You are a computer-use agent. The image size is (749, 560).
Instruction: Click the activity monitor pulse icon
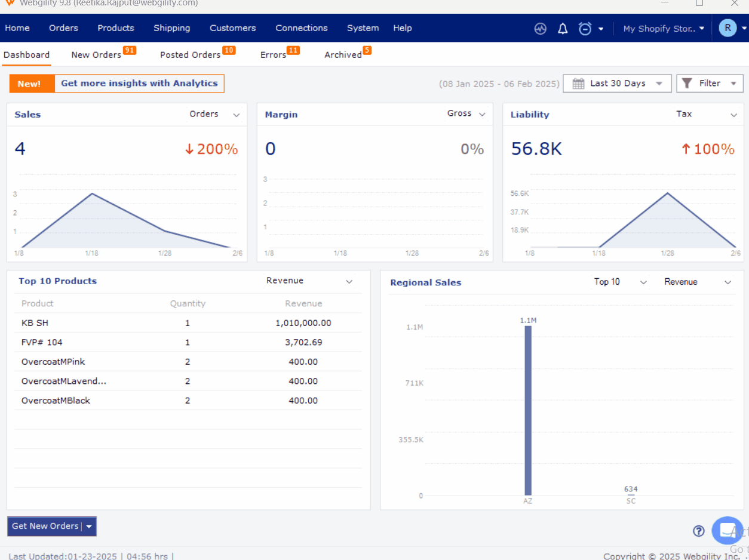coord(541,29)
